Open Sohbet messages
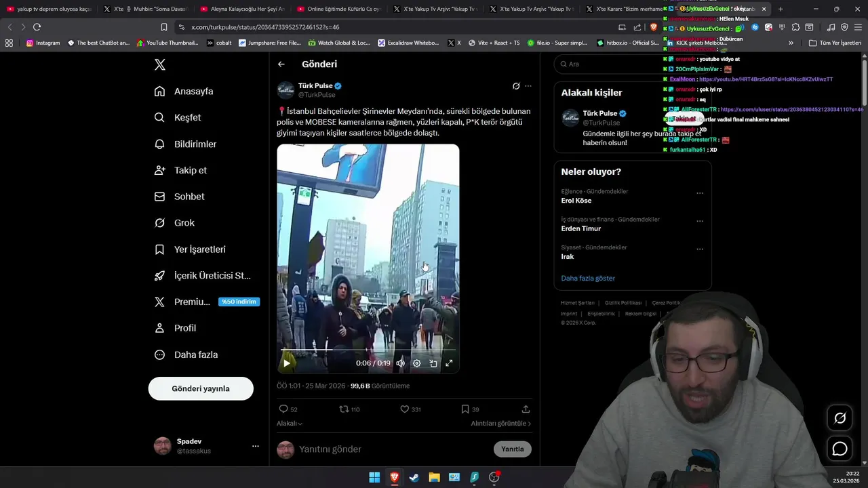This screenshot has width=868, height=488. pos(179,197)
